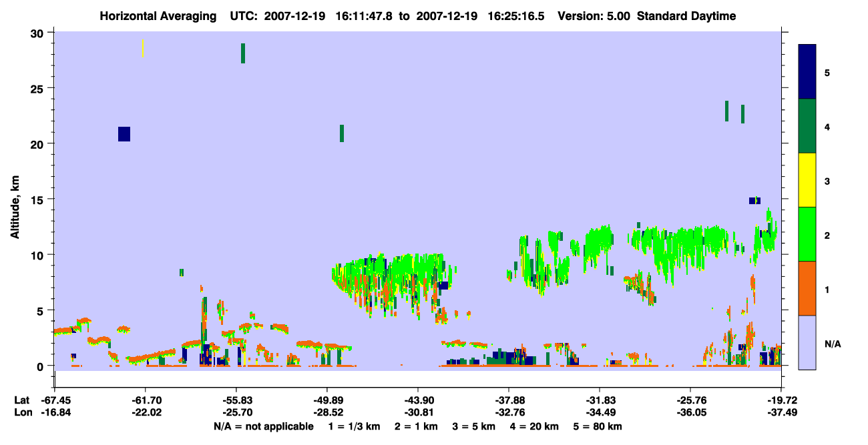Viewport: 868px width, 445px height.
Task: Click the y-axis tick label 0
Action: tap(41, 366)
